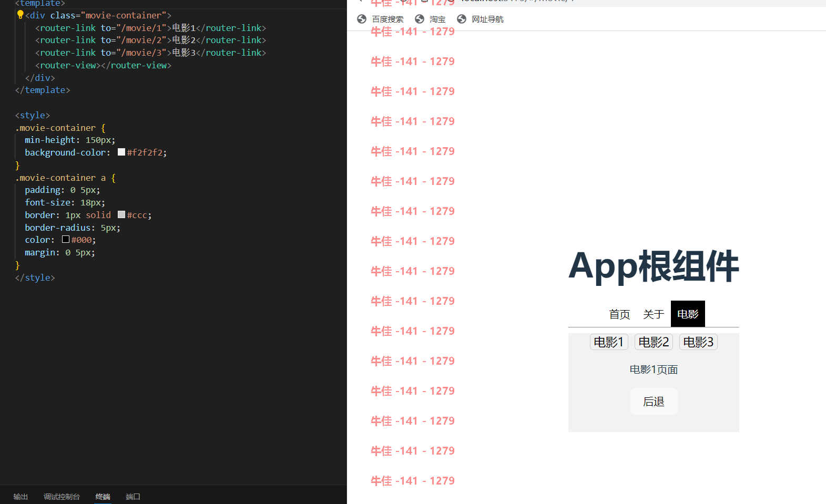Screen dimensions: 826x504
Task: Switch to the 终端 panel tab
Action: click(103, 497)
